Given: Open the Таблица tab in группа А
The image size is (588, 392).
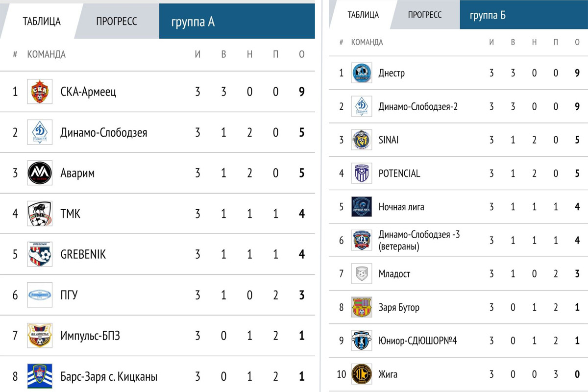Looking at the screenshot, I should coord(42,22).
